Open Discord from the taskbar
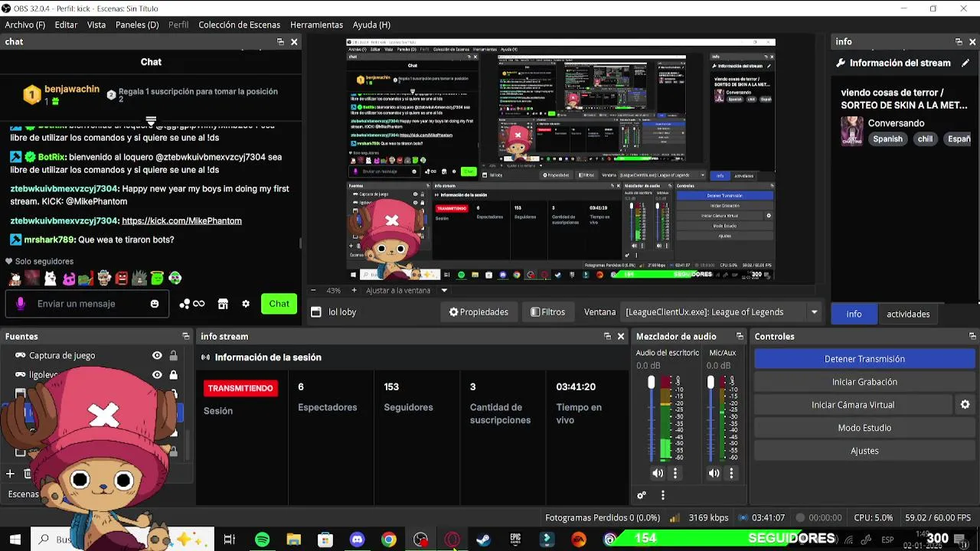This screenshot has width=980, height=551. click(x=357, y=540)
